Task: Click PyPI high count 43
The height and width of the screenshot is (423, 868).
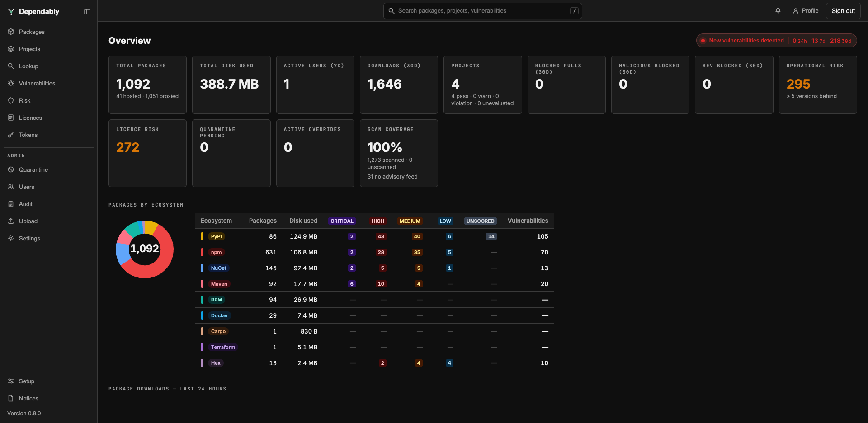Action: (x=381, y=236)
